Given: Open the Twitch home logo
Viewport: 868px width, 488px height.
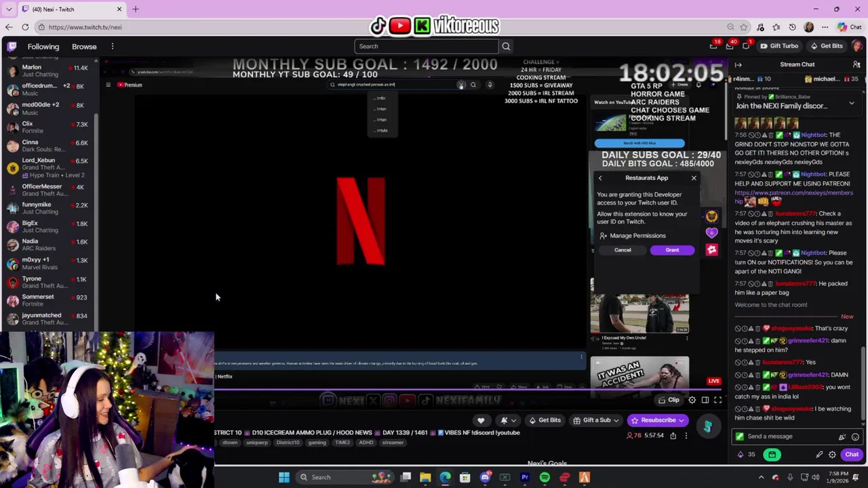Looking at the screenshot, I should coord(12,47).
